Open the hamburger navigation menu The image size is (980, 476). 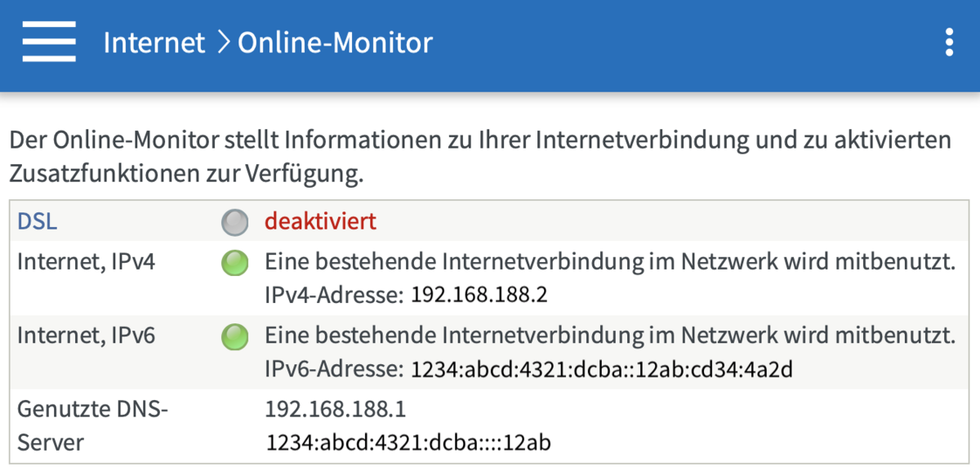click(49, 42)
